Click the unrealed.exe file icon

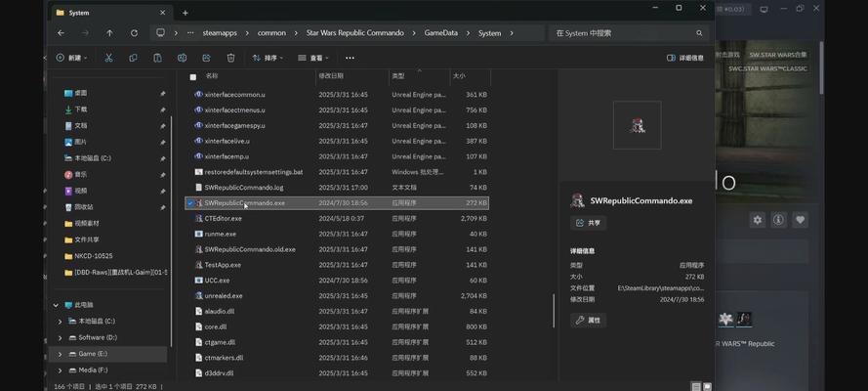pos(199,296)
